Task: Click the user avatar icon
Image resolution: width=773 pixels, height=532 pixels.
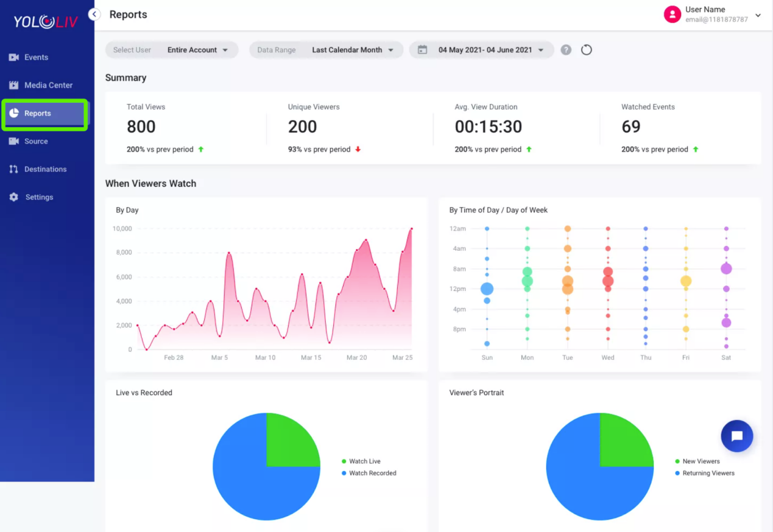Action: click(x=672, y=15)
